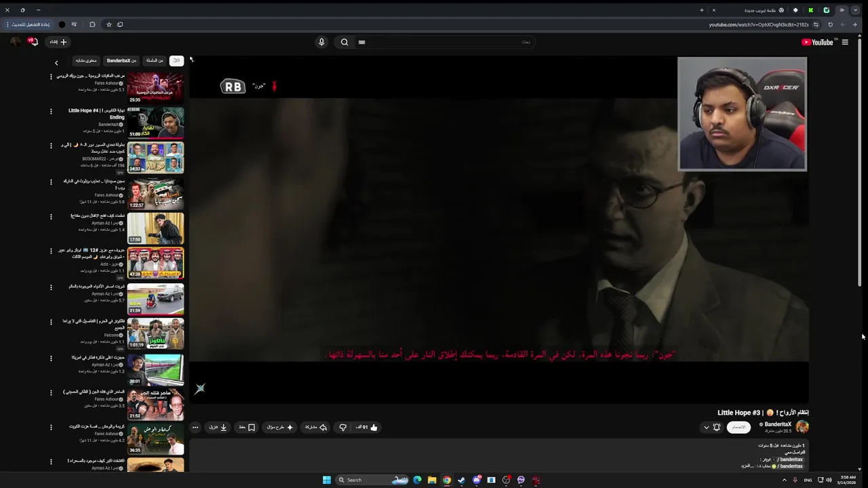This screenshot has width=868, height=488.
Task: Click the search magnifier button
Action: (344, 42)
